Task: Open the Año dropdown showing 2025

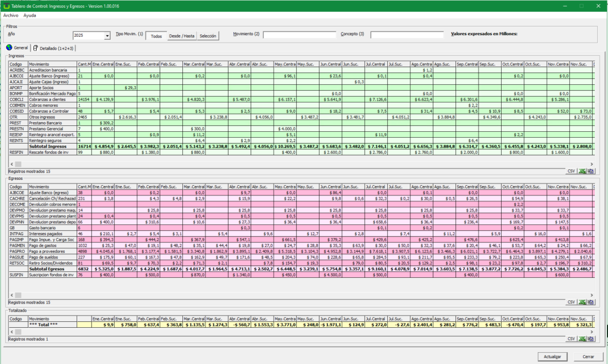Action: coord(107,36)
